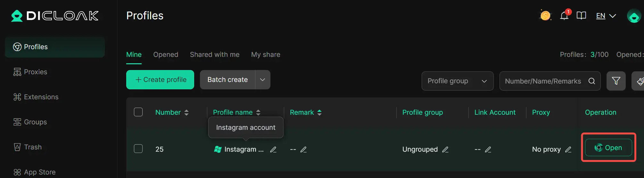This screenshot has height=178, width=644.
Task: Edit the Remark field pencil icon
Action: tap(303, 149)
